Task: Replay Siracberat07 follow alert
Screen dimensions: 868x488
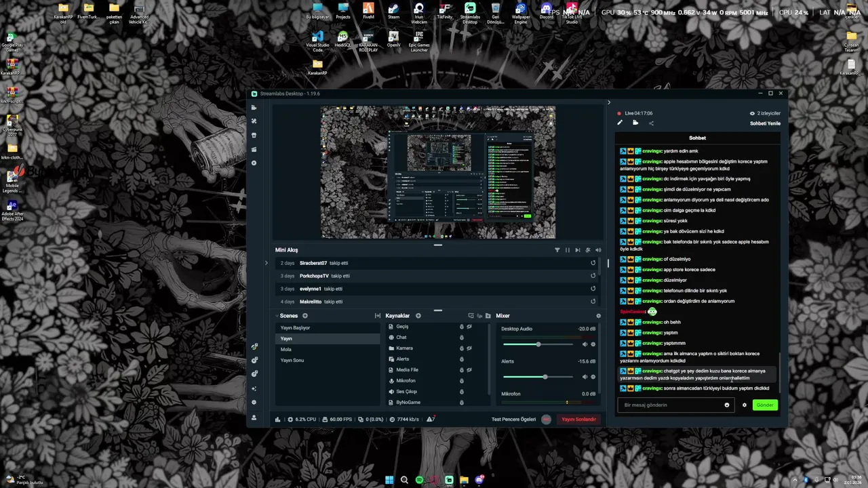Action: click(x=593, y=263)
